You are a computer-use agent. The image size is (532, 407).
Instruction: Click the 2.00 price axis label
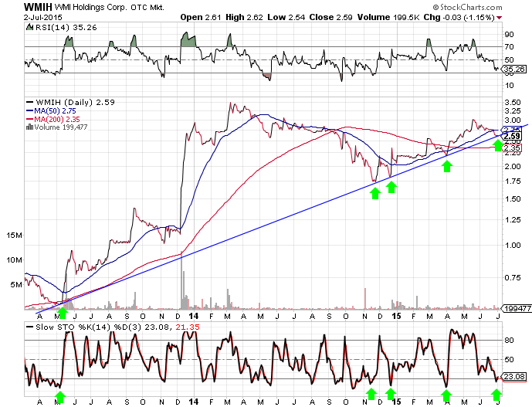(x=513, y=166)
